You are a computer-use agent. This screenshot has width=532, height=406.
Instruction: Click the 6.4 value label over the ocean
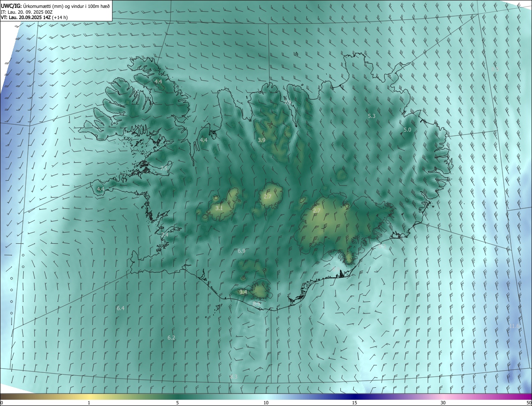coord(121,308)
